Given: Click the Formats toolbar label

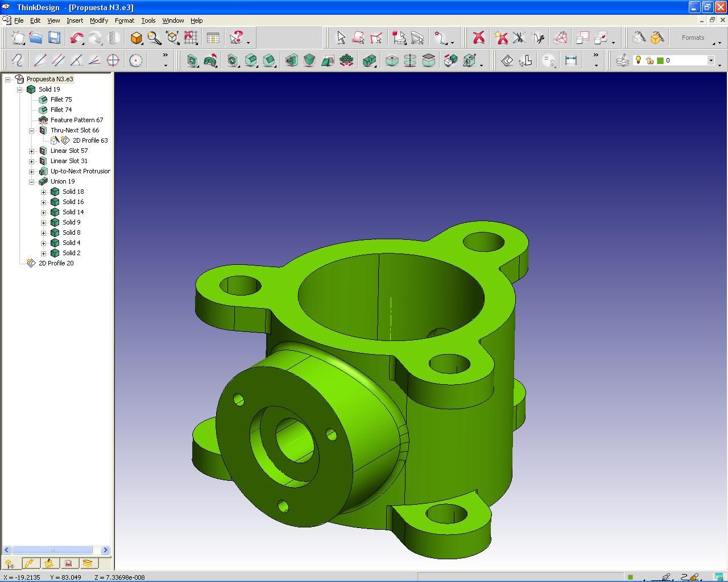Looking at the screenshot, I should 693,38.
